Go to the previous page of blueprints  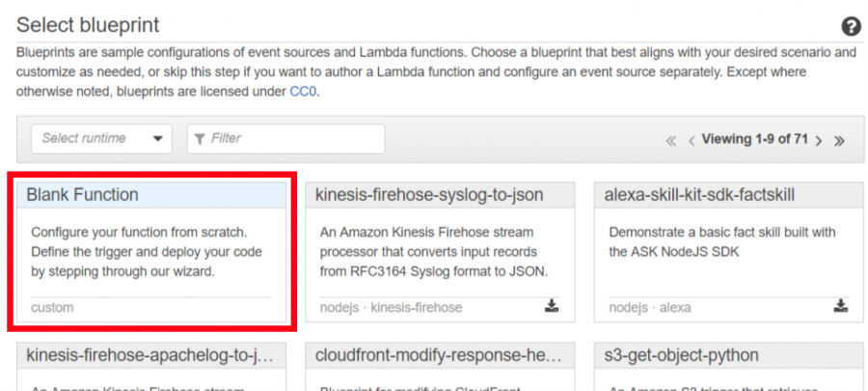[692, 141]
